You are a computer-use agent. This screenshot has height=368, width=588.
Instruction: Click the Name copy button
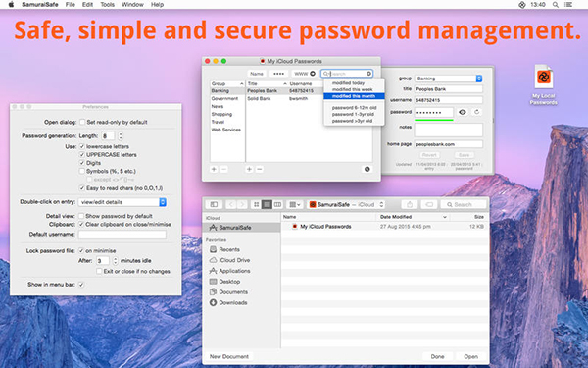pyautogui.click(x=257, y=74)
